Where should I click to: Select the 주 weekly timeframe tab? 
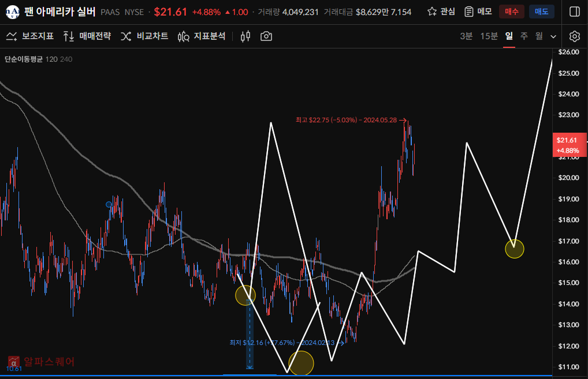pyautogui.click(x=524, y=36)
